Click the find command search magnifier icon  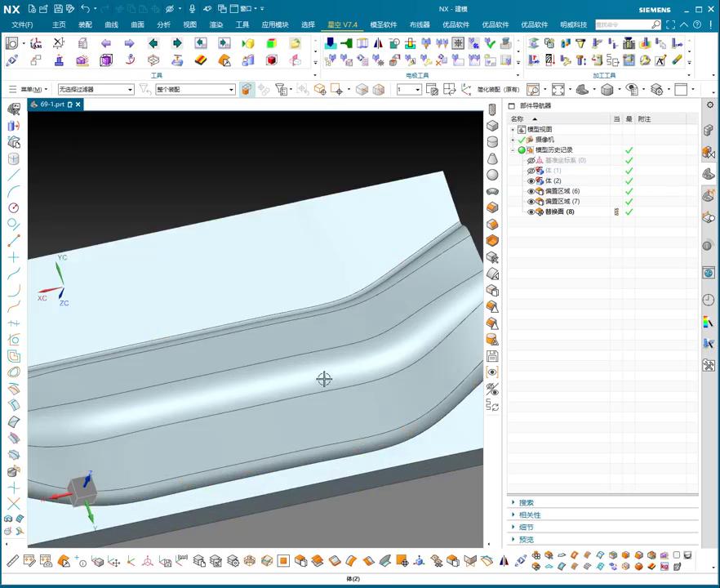pyautogui.click(x=656, y=24)
